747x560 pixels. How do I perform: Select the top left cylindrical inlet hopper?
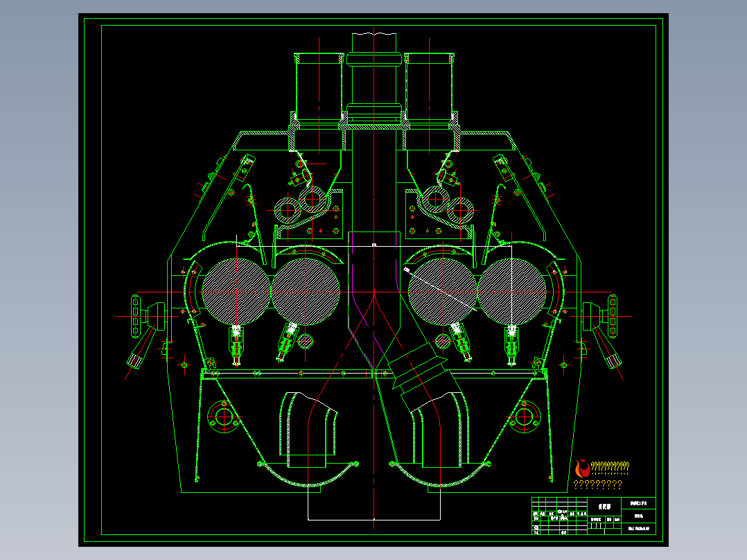(319, 87)
